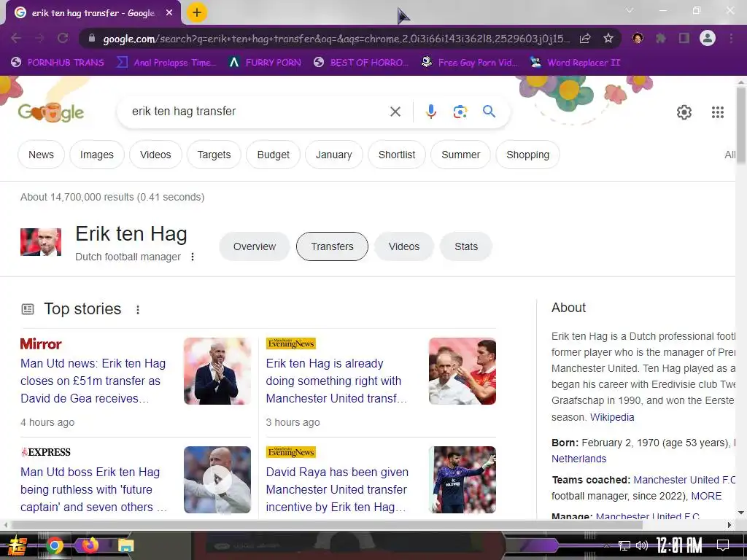Open the Stats panel tab
Viewport: 747px width, 560px height.
point(466,246)
